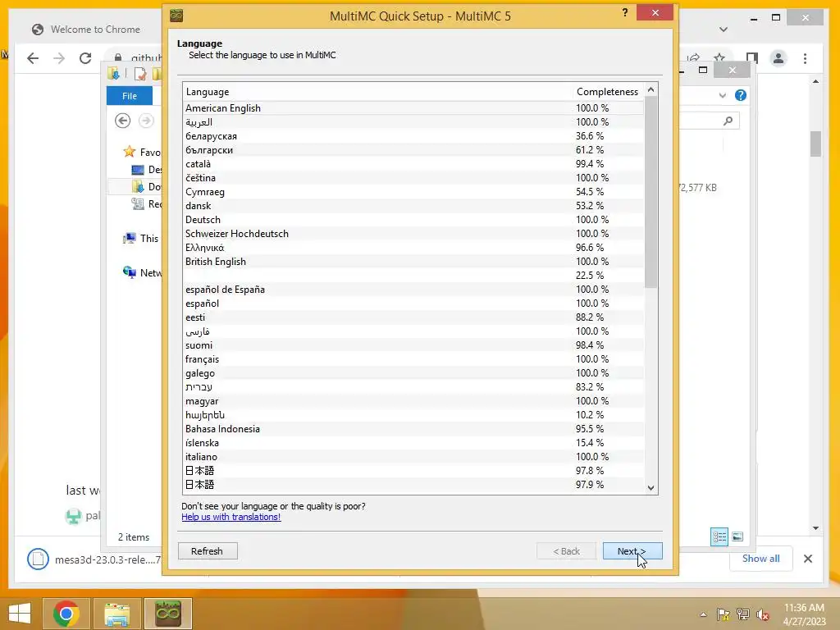
Task: Close the Chrome downloads bar
Action: pos(808,559)
